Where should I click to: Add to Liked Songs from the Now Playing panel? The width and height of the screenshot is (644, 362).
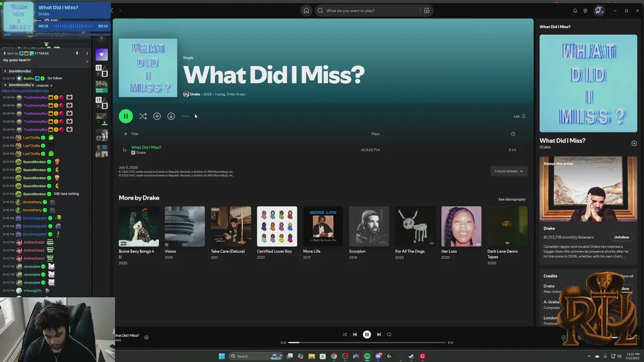[x=634, y=143]
